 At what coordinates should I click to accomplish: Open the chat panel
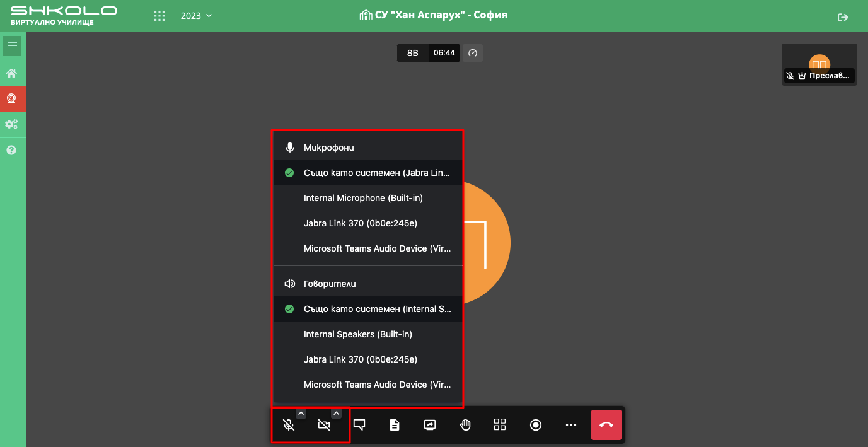(359, 425)
